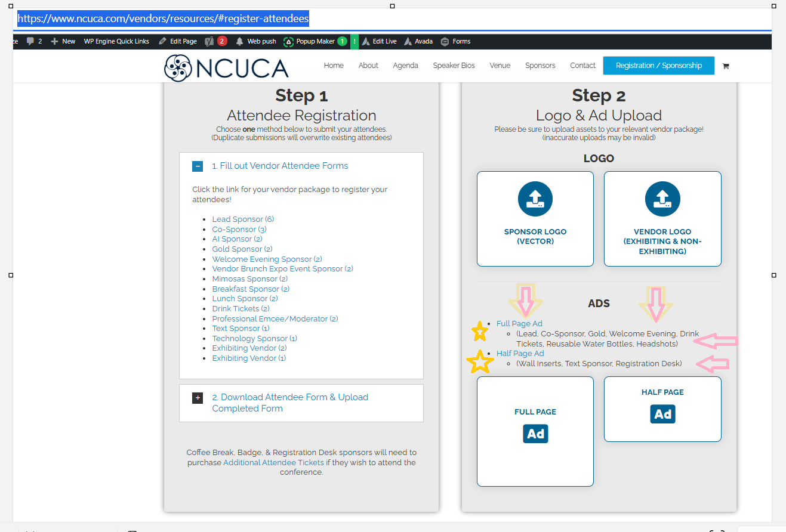Viewport: 786px width, 532px height.
Task: Open the comments bubble in admin bar
Action: click(x=34, y=41)
